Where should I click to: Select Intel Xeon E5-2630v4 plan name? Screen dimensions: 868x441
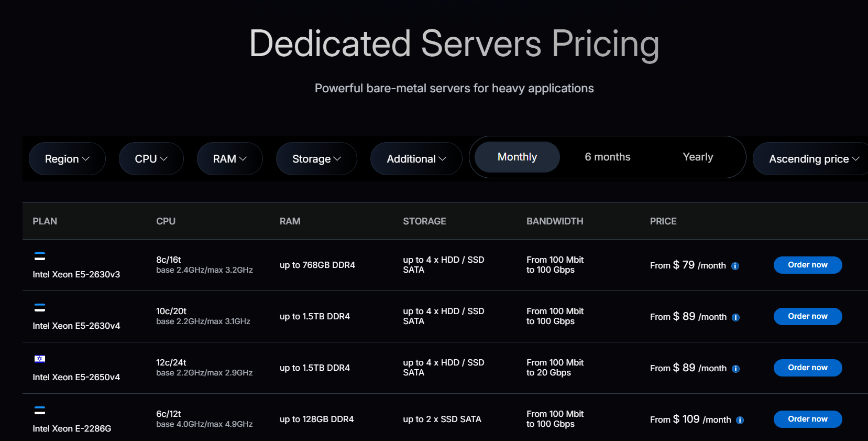[x=76, y=326]
